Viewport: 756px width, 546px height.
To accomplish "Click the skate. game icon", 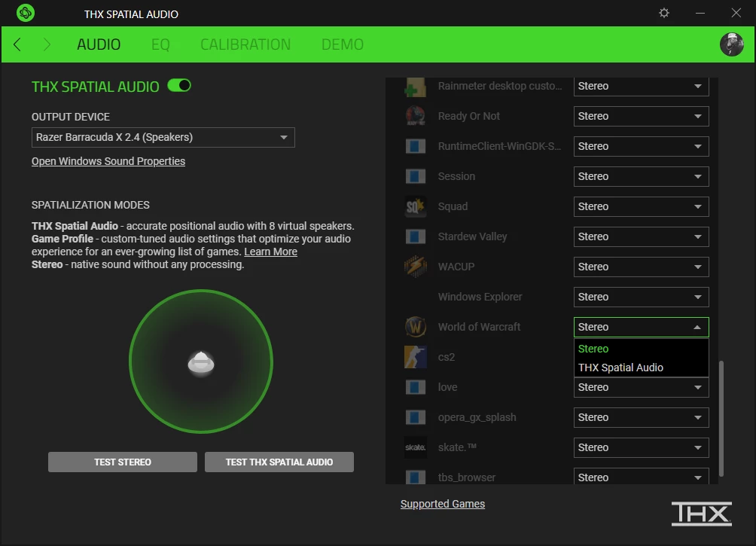I will (415, 447).
